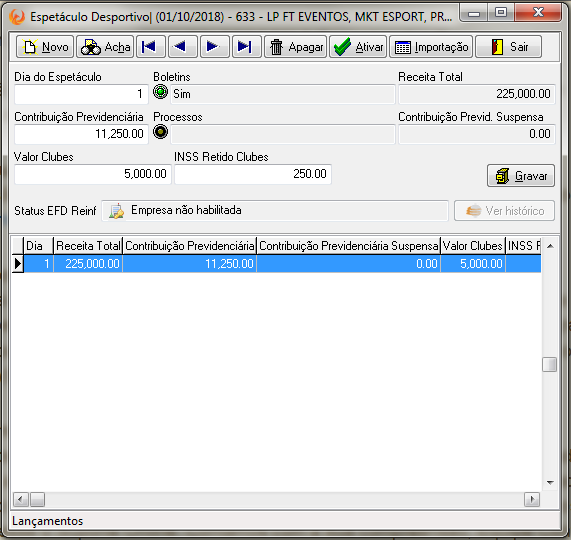Select the row indicator arrow for Dia 1
The width and height of the screenshot is (571, 540).
(17, 264)
